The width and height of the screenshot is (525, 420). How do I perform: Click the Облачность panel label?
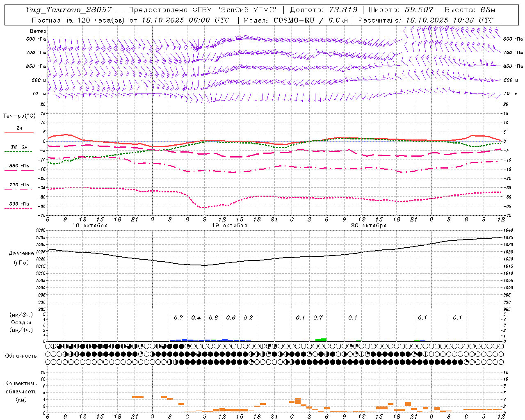pyautogui.click(x=21, y=356)
